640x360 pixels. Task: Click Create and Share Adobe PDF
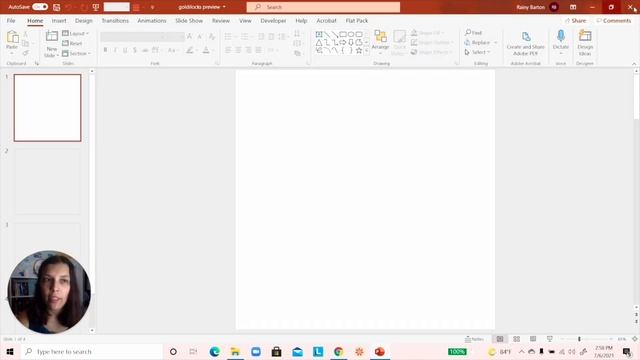[526, 43]
